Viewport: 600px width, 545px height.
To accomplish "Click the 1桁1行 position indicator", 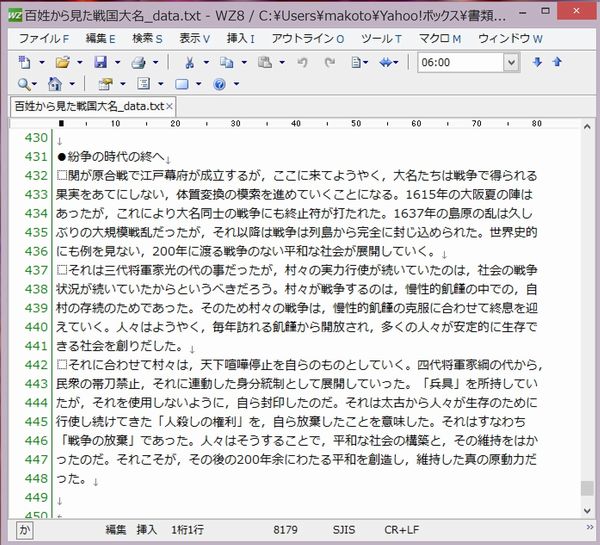I will [x=187, y=530].
